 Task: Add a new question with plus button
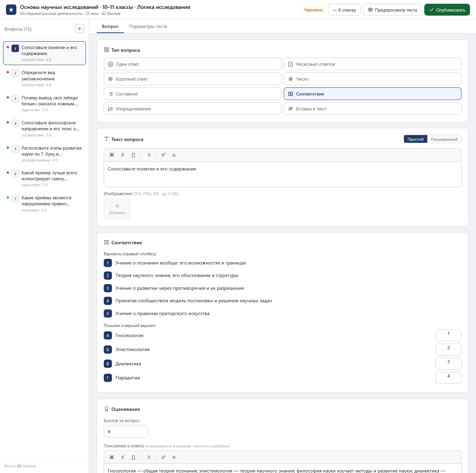click(79, 29)
